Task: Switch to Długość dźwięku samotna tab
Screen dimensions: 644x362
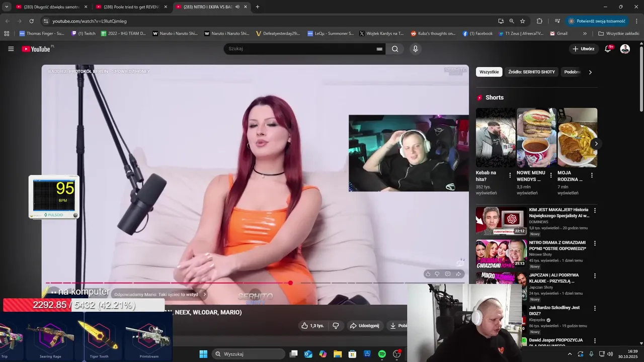Action: click(52, 7)
